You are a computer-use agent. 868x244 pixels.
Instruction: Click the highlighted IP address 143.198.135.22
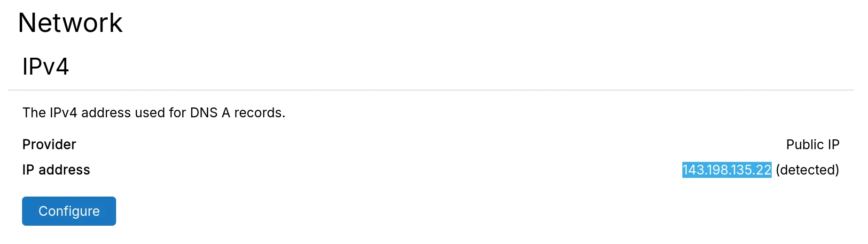pos(727,170)
